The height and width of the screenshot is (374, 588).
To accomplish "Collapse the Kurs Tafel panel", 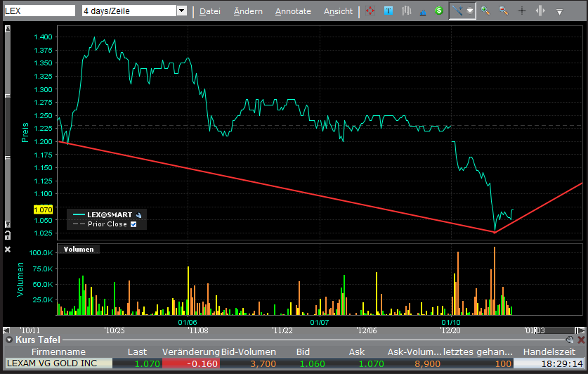I will [9, 340].
